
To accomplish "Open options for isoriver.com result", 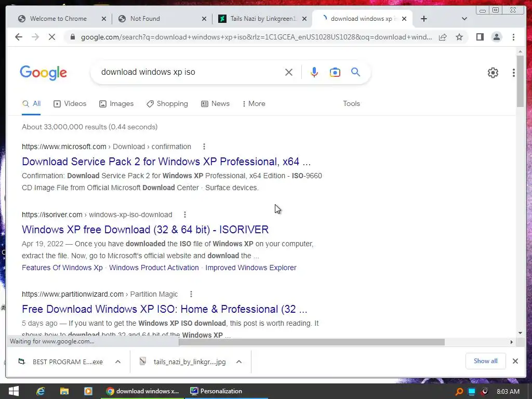I will [x=185, y=215].
